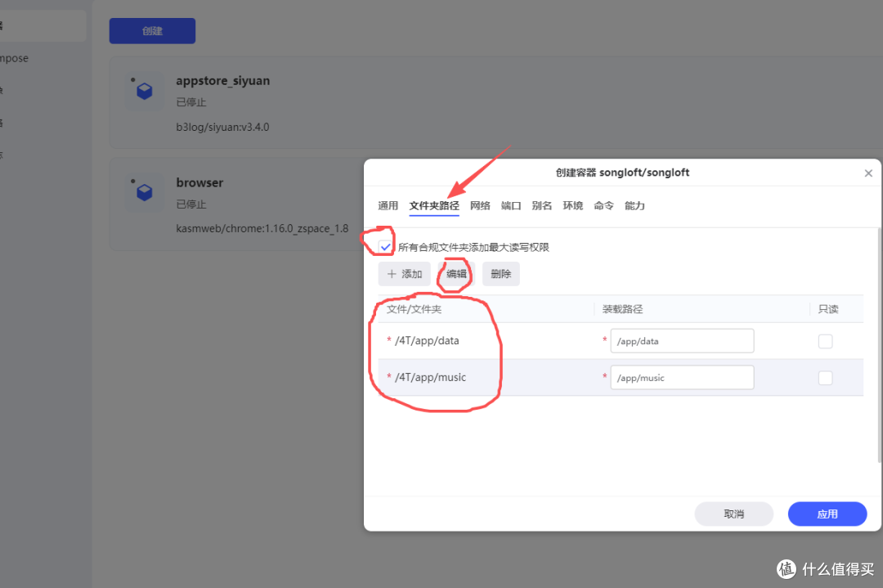Click the 删除 button

[x=500, y=274]
